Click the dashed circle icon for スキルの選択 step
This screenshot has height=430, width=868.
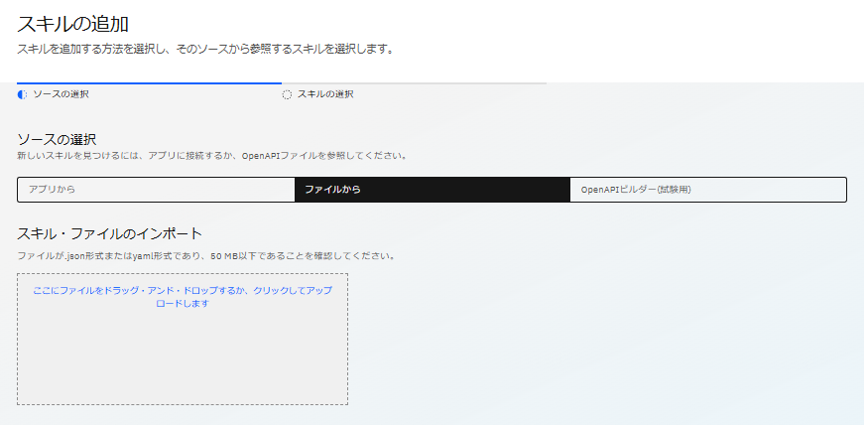click(x=287, y=94)
